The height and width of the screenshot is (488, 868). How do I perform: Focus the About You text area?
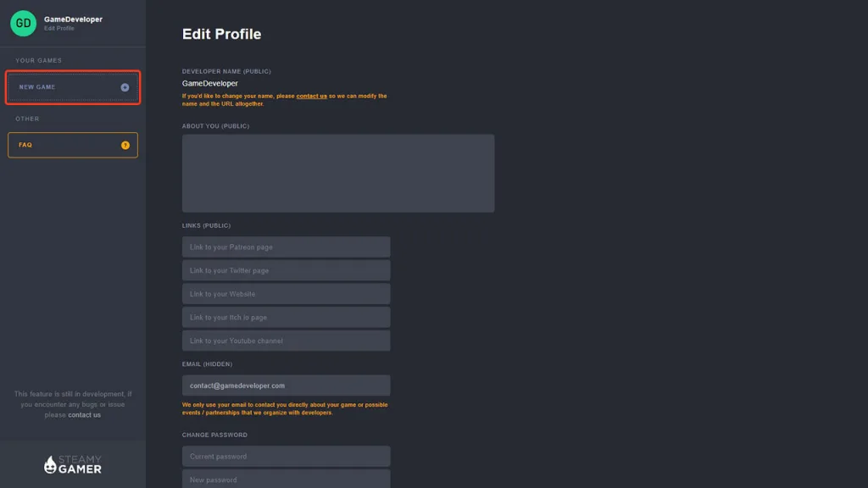point(338,173)
